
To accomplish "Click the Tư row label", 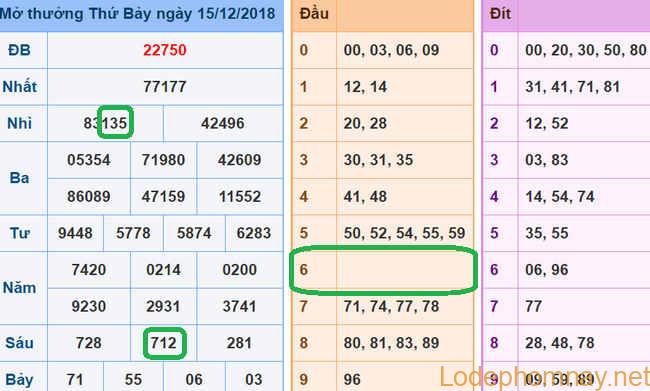I will click(19, 233).
